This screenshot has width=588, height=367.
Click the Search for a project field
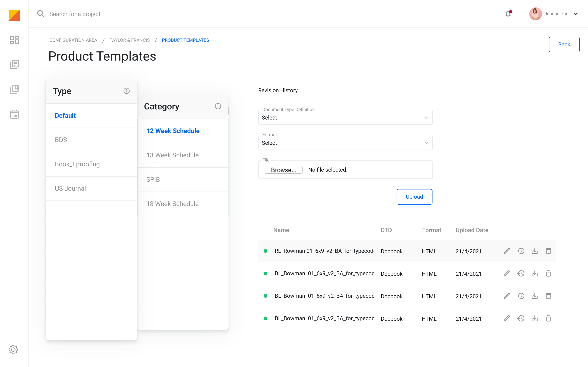(x=75, y=14)
